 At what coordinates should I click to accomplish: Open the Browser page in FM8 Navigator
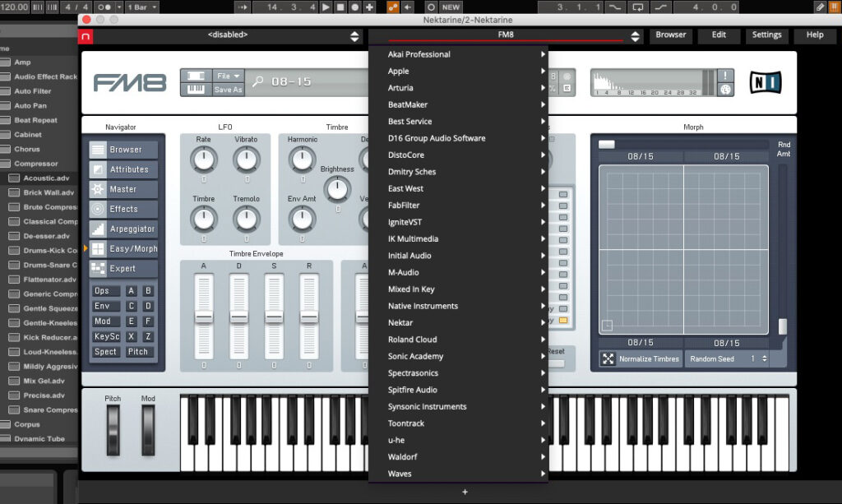click(x=123, y=149)
